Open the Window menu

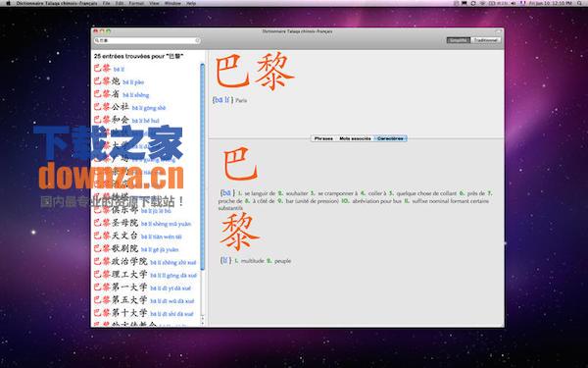pyautogui.click(x=172, y=3)
